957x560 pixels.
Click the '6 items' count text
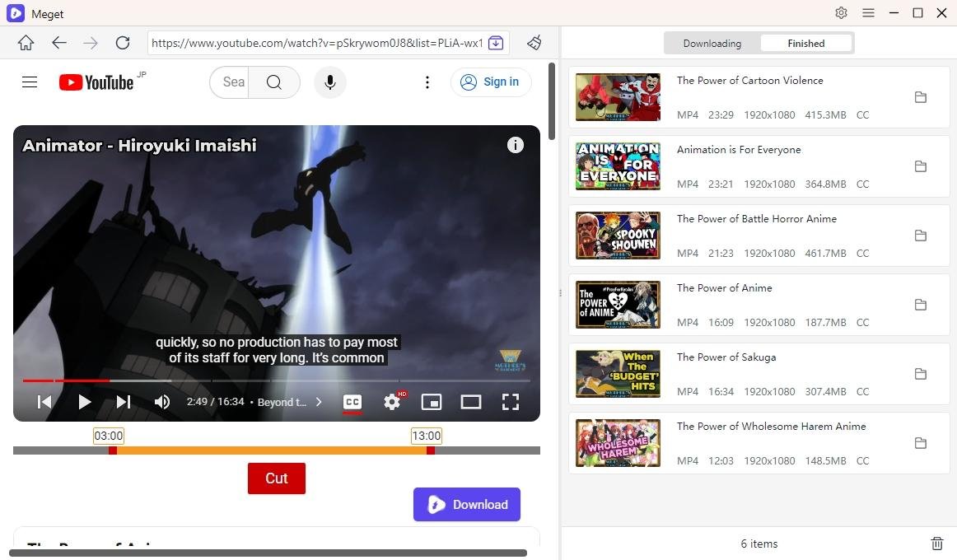tap(759, 544)
